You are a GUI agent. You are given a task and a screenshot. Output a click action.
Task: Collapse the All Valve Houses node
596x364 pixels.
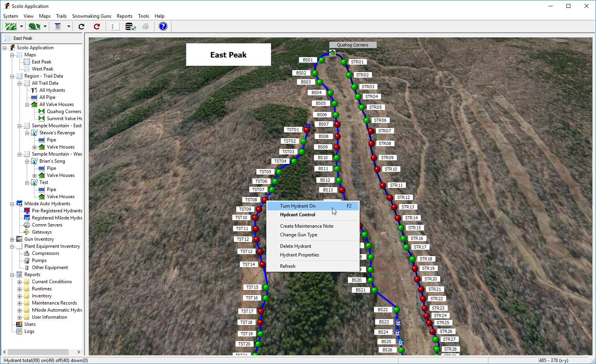pos(27,104)
